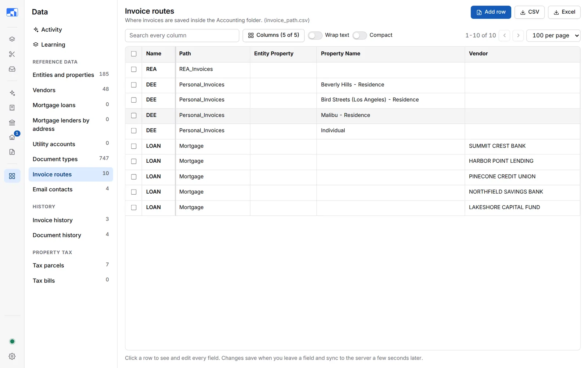Open the receipt icon in left rail
588x368 pixels.
tap(12, 108)
